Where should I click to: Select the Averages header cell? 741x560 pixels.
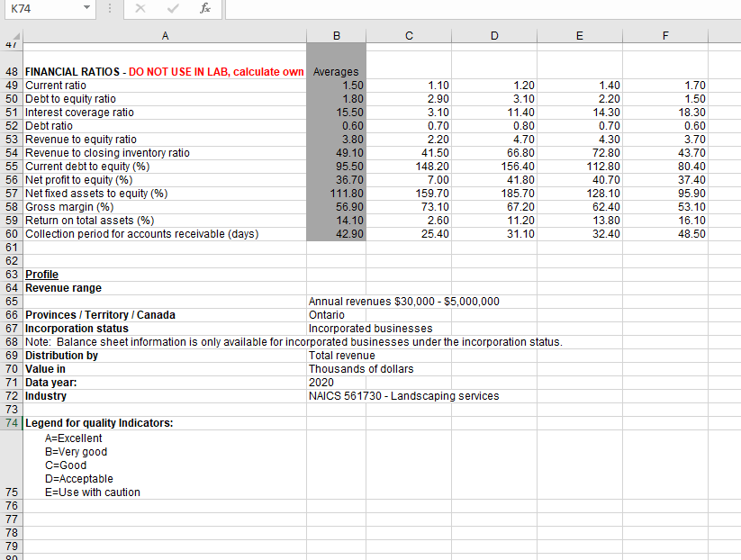click(336, 71)
